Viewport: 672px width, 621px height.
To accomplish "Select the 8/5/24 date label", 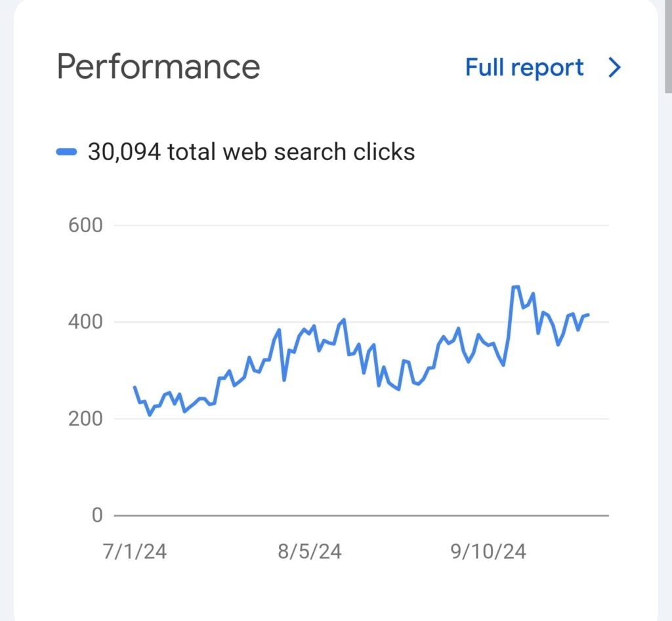I will coord(310,551).
